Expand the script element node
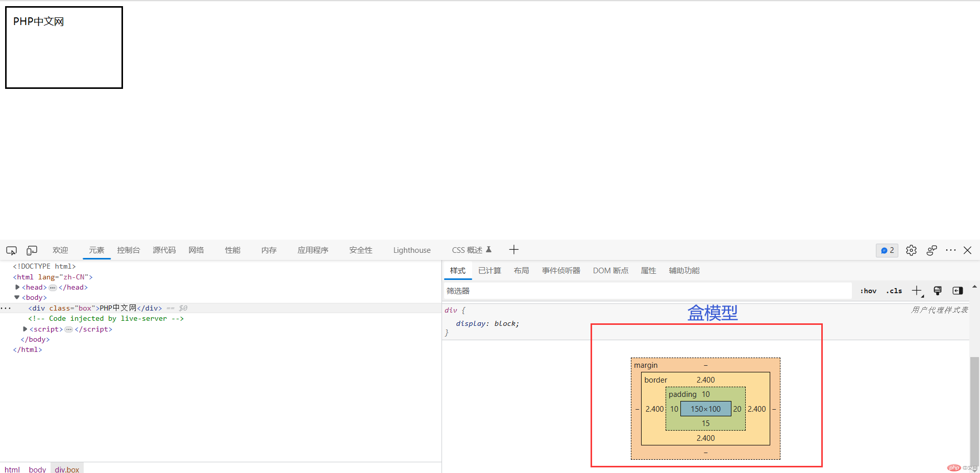This screenshot has width=980, height=473. coord(25,329)
